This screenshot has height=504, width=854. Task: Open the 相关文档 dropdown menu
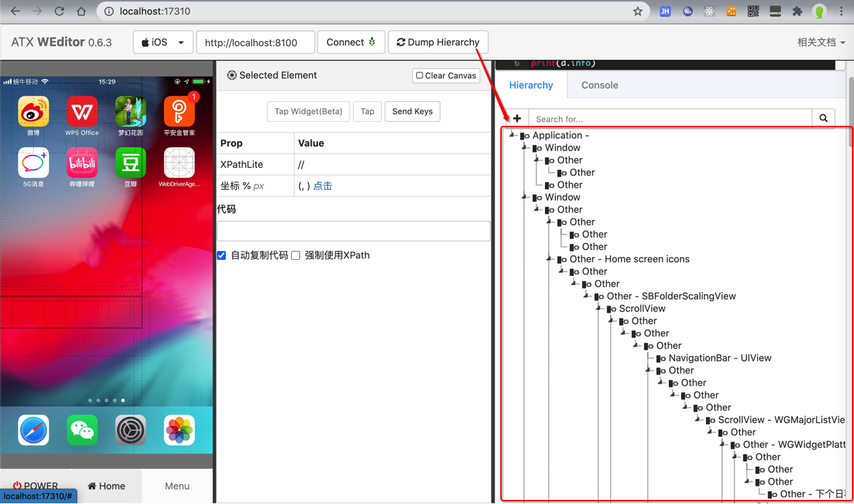click(x=821, y=42)
